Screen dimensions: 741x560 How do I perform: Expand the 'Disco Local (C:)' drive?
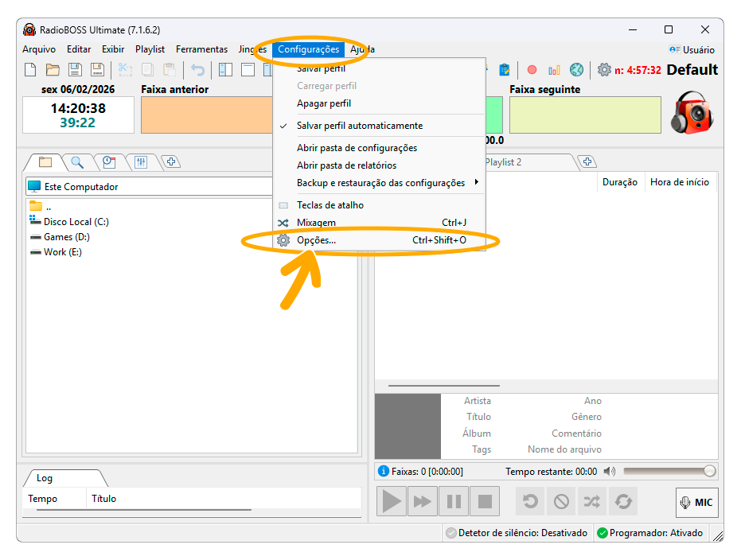point(76,222)
